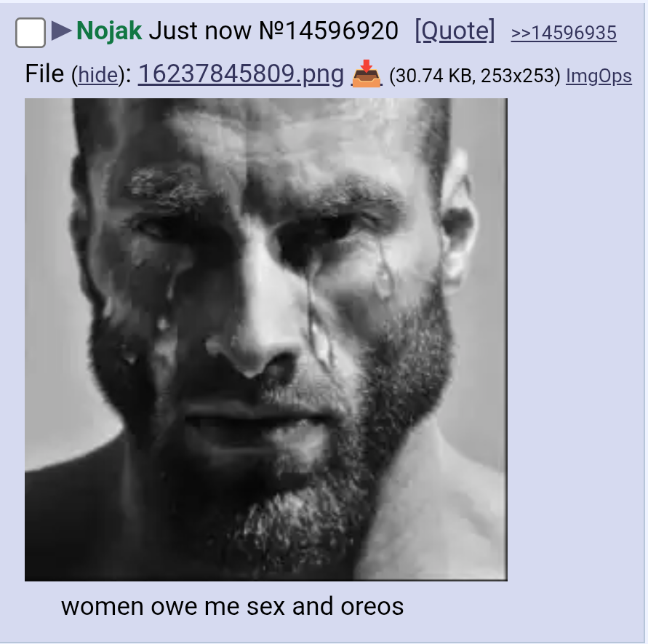Screen dimensions: 648x644
Task: Click the Quote link
Action: 455,31
